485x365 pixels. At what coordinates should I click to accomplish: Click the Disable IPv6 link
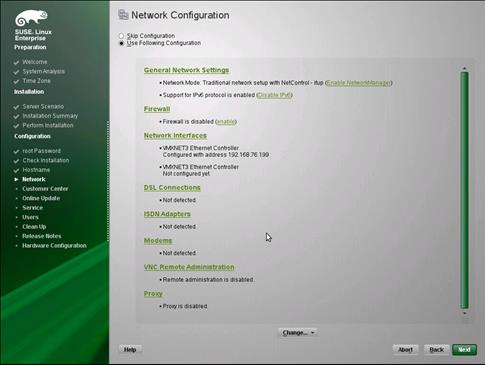click(275, 95)
